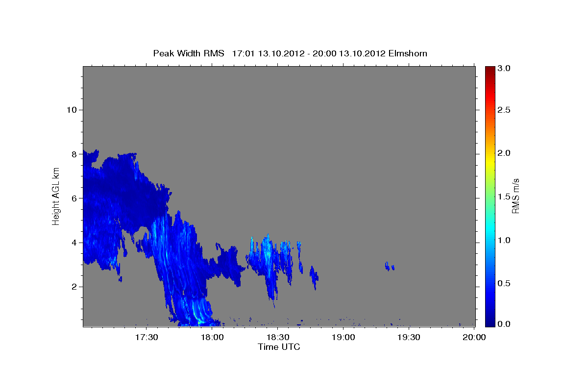
Task: Click the plot title 'Peak Width RMS'
Action: [x=189, y=53]
